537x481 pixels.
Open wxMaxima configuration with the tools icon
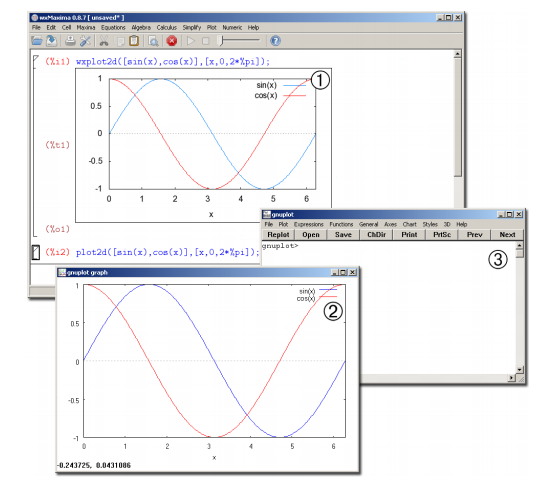click(x=85, y=41)
